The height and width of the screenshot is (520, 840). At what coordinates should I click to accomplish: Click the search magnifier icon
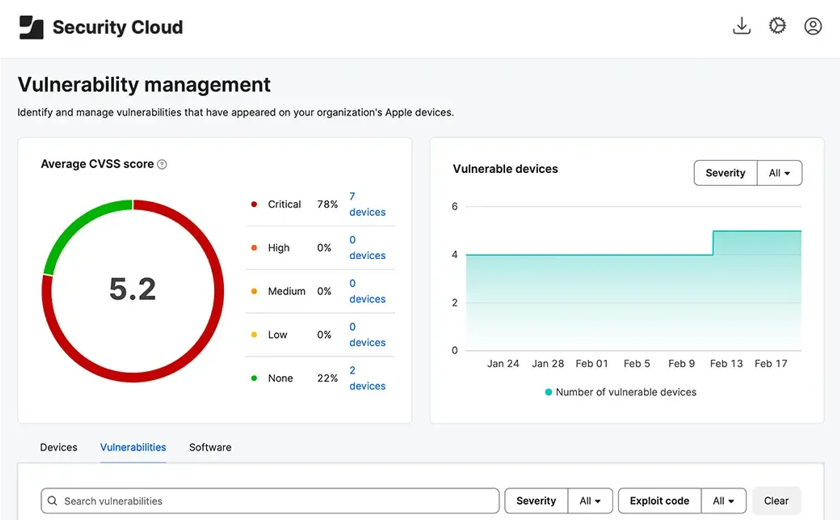(52, 501)
